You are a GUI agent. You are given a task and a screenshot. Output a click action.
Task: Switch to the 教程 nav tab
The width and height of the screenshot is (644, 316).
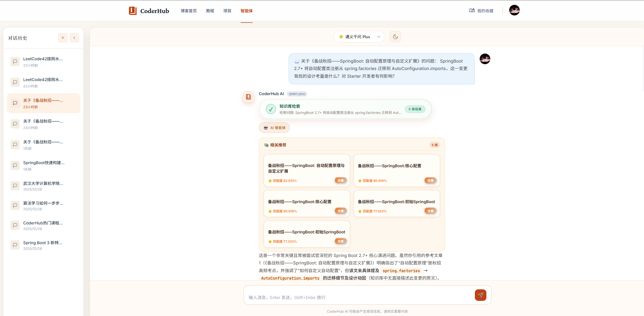point(210,11)
